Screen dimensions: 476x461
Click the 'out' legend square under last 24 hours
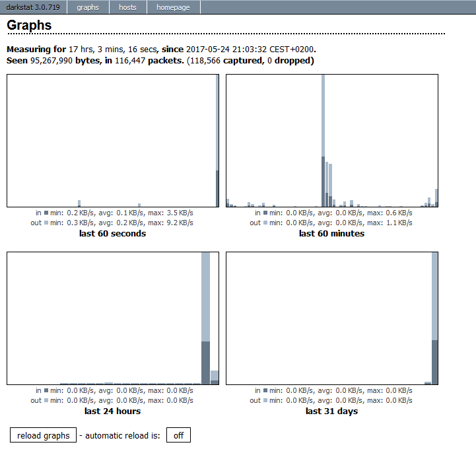(46, 401)
